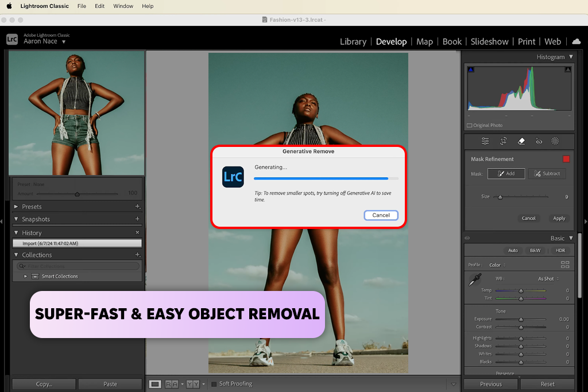Open the WB As Shot dropdown
The width and height of the screenshot is (588, 392).
tap(548, 279)
